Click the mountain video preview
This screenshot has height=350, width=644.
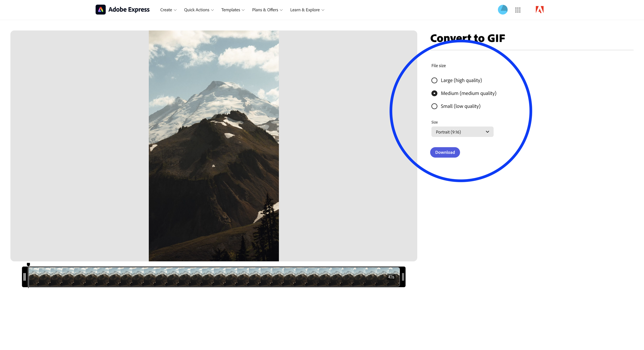[x=214, y=146]
